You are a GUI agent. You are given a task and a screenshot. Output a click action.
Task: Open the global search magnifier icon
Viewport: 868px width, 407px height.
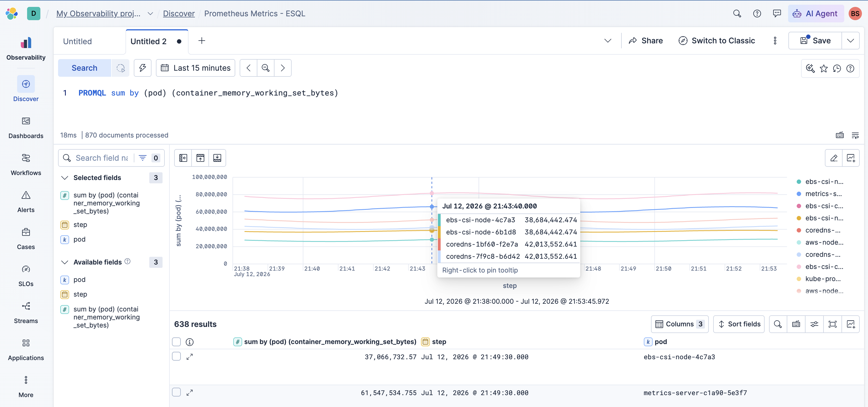(737, 14)
